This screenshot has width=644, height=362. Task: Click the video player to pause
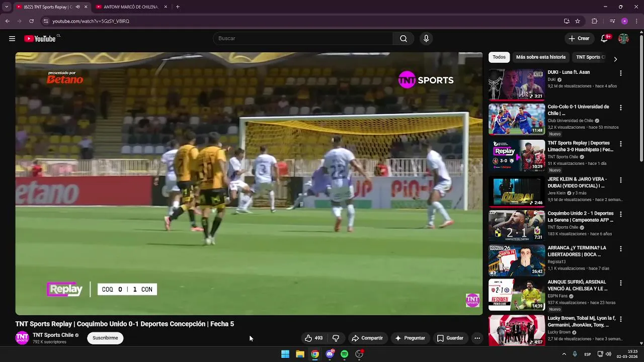pyautogui.click(x=249, y=184)
